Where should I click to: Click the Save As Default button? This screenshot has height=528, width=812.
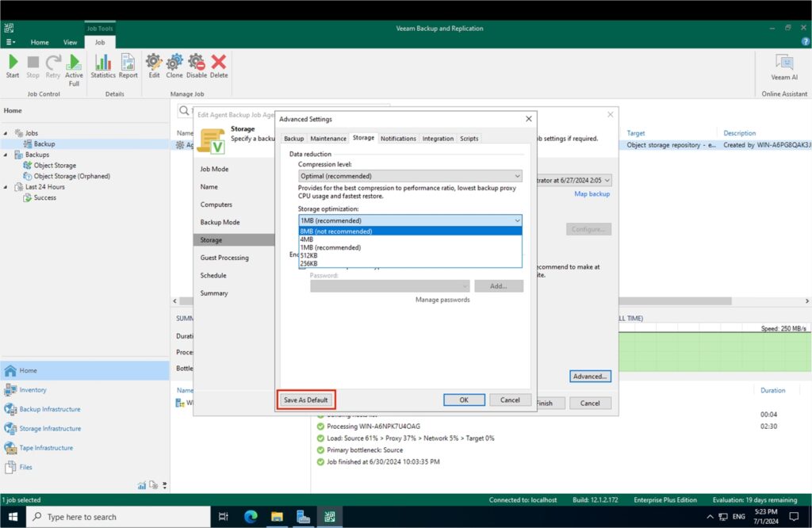tap(306, 400)
